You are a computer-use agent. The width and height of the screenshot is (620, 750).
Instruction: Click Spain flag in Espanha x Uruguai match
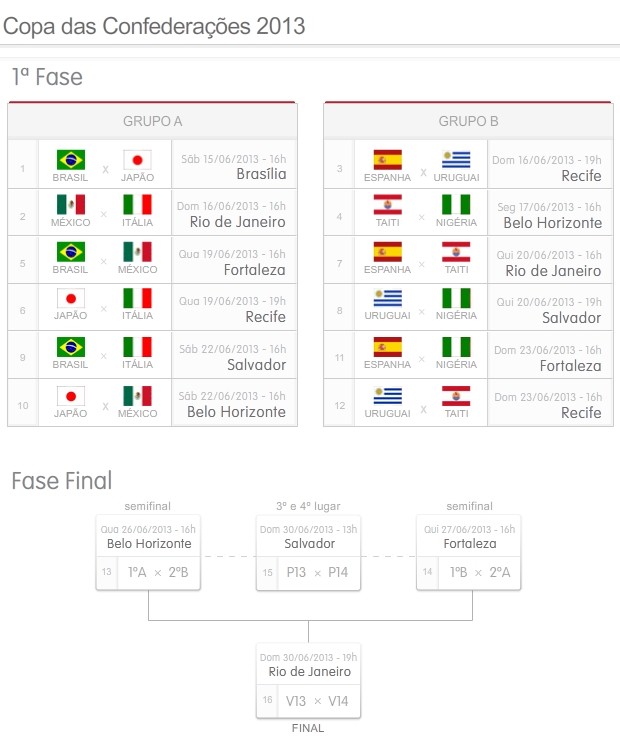pos(387,160)
